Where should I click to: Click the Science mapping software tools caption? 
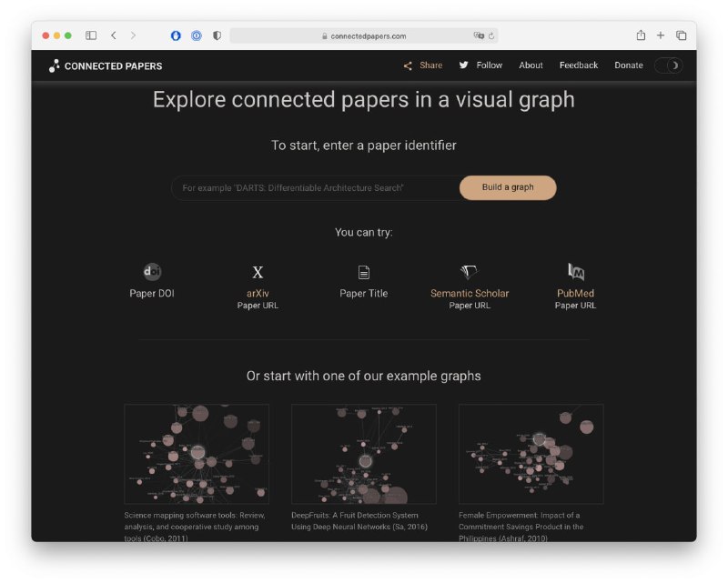(195, 527)
